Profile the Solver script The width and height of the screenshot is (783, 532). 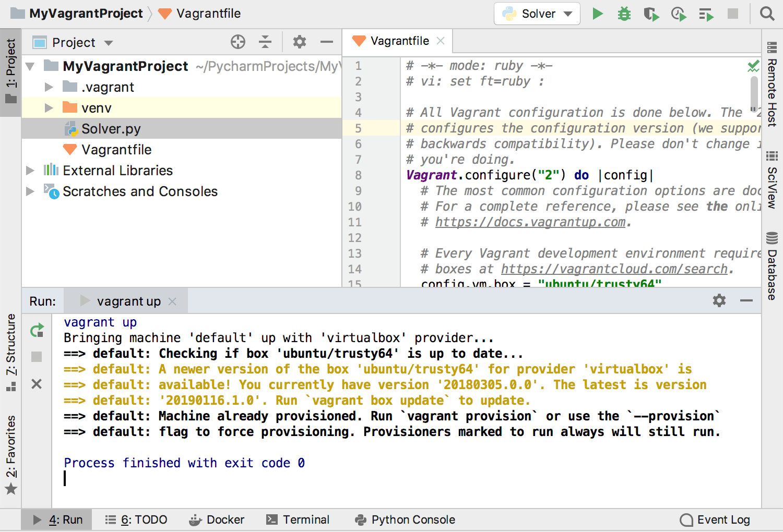[x=679, y=14]
